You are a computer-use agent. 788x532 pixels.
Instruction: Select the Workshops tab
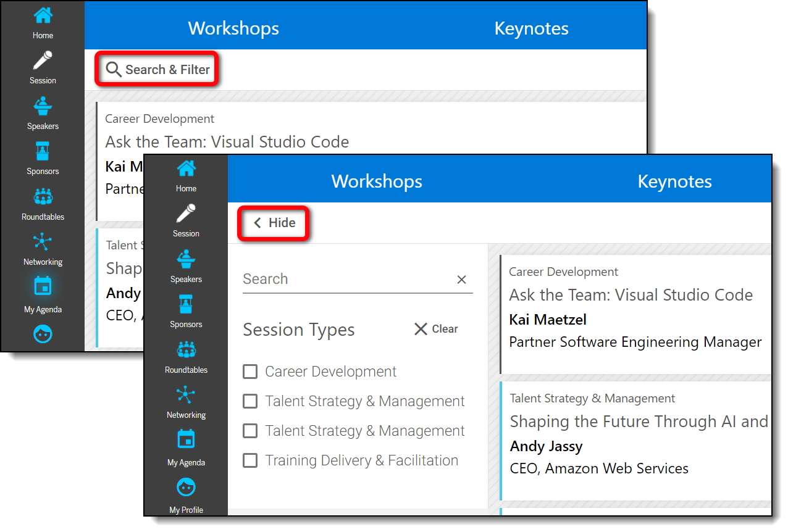tap(376, 181)
